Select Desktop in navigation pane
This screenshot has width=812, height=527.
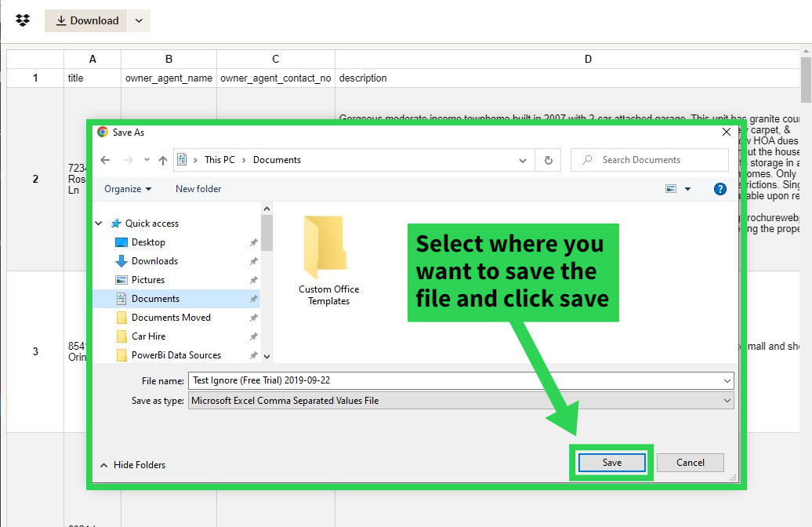click(x=148, y=242)
